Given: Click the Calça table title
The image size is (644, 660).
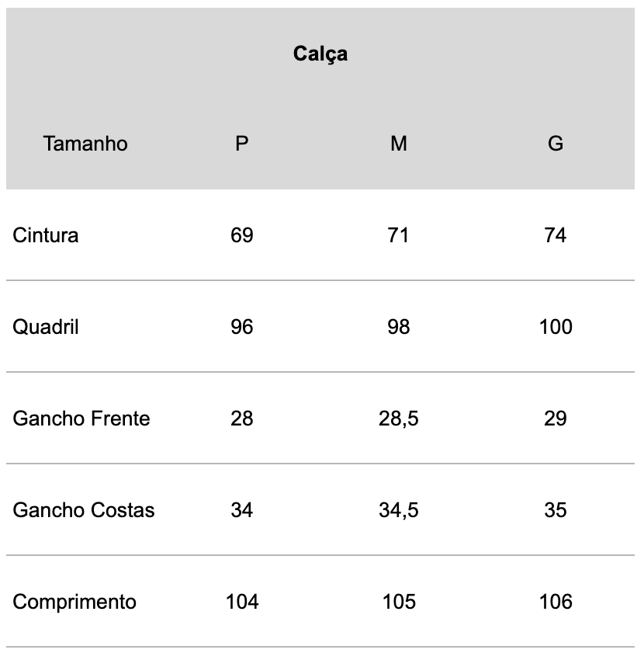Looking at the screenshot, I should point(320,54).
